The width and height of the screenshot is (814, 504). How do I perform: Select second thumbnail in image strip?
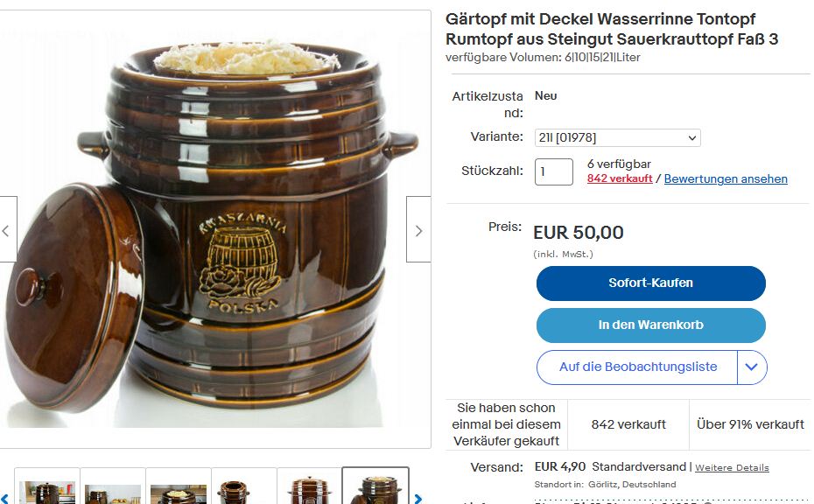(113, 486)
